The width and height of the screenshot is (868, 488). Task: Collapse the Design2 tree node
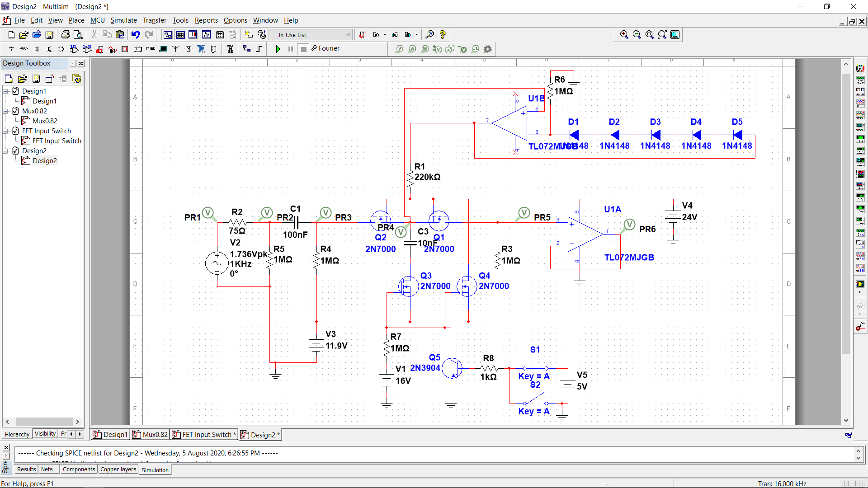[x=6, y=151]
